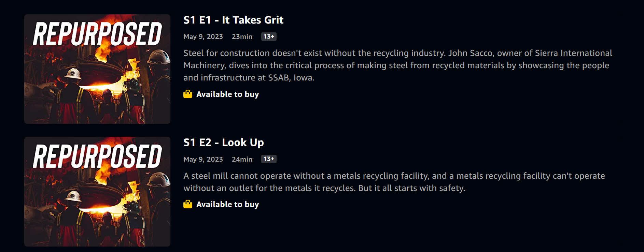Click the 23min runtime label for It Takes Grit
Viewport: 644px width, 252px height.
click(x=242, y=36)
